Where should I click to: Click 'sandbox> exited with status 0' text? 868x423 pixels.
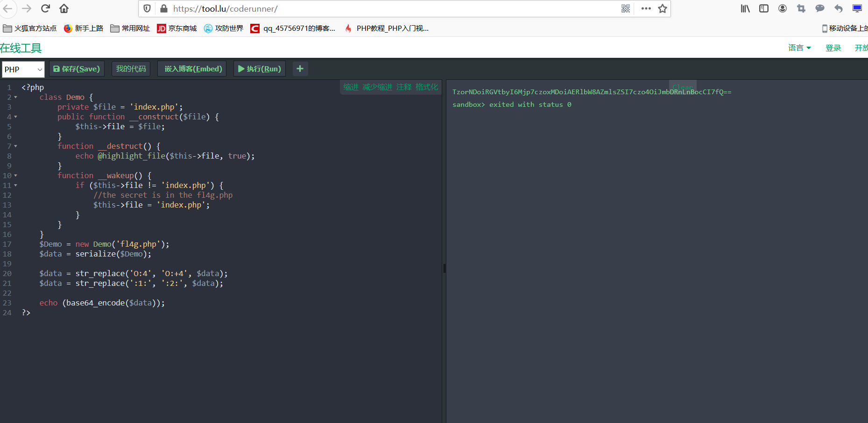(x=512, y=104)
